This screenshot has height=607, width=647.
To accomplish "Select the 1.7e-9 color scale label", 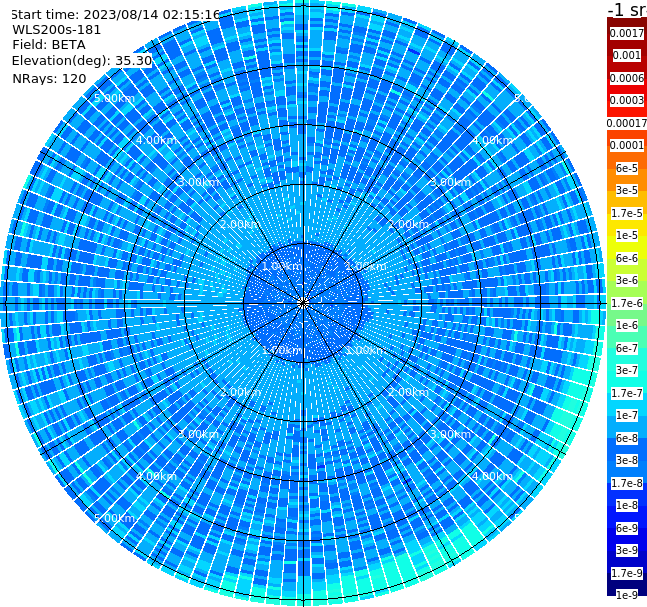I will 627,573.
